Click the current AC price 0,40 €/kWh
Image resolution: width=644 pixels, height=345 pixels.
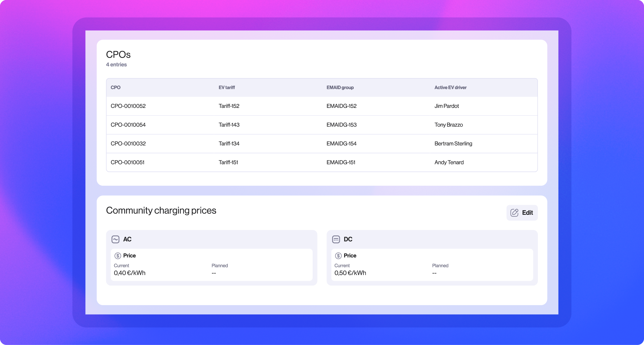click(x=129, y=273)
